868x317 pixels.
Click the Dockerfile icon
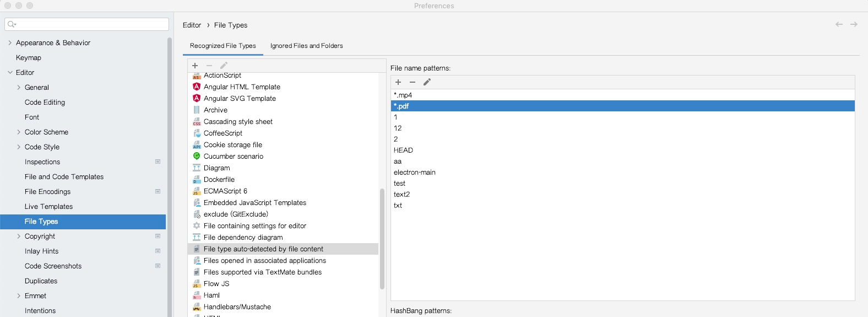(197, 179)
